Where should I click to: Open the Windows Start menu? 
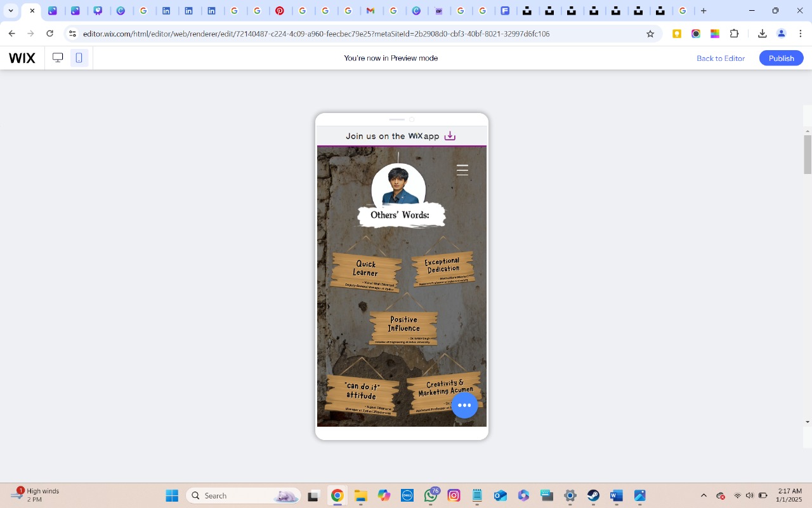point(172,495)
